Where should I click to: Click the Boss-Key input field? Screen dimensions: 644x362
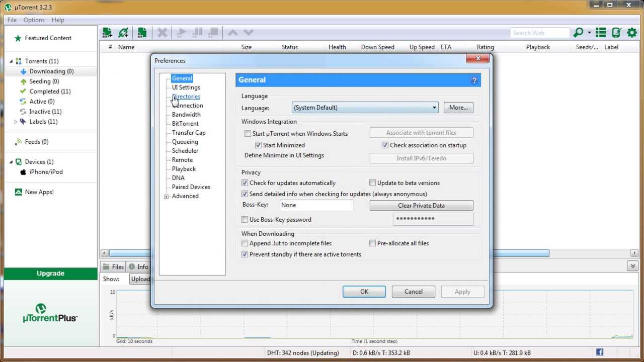click(x=316, y=205)
